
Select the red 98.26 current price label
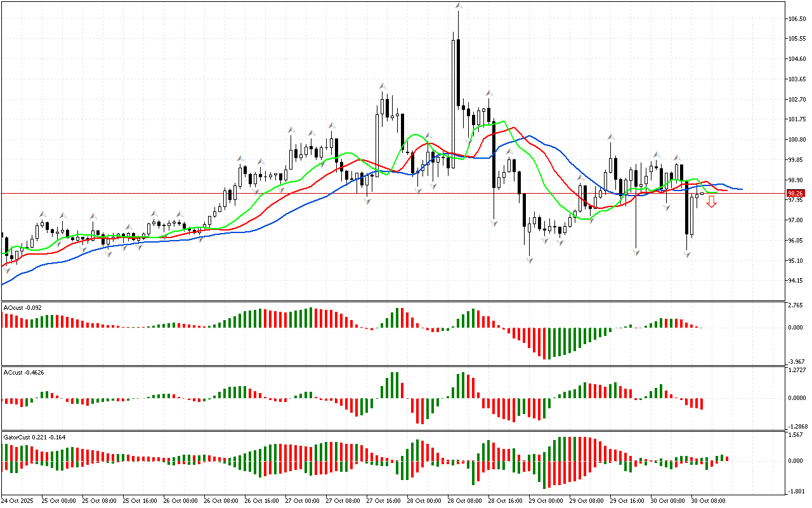pos(795,193)
